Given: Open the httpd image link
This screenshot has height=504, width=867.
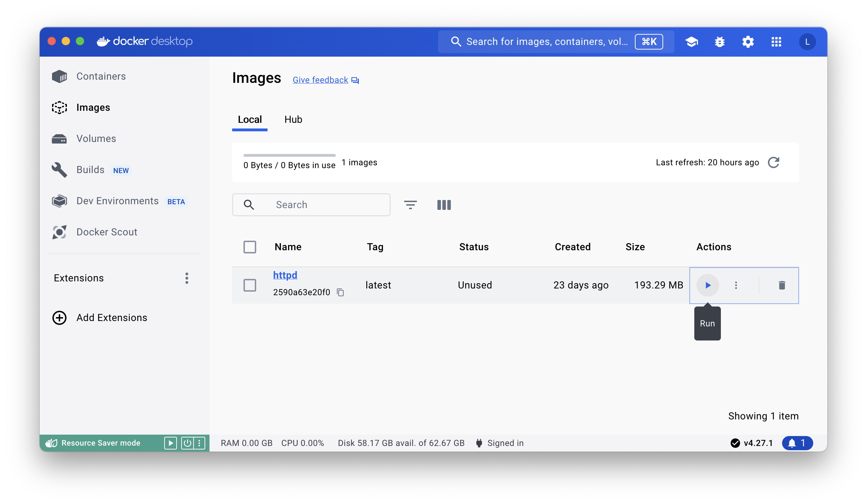Looking at the screenshot, I should tap(285, 275).
